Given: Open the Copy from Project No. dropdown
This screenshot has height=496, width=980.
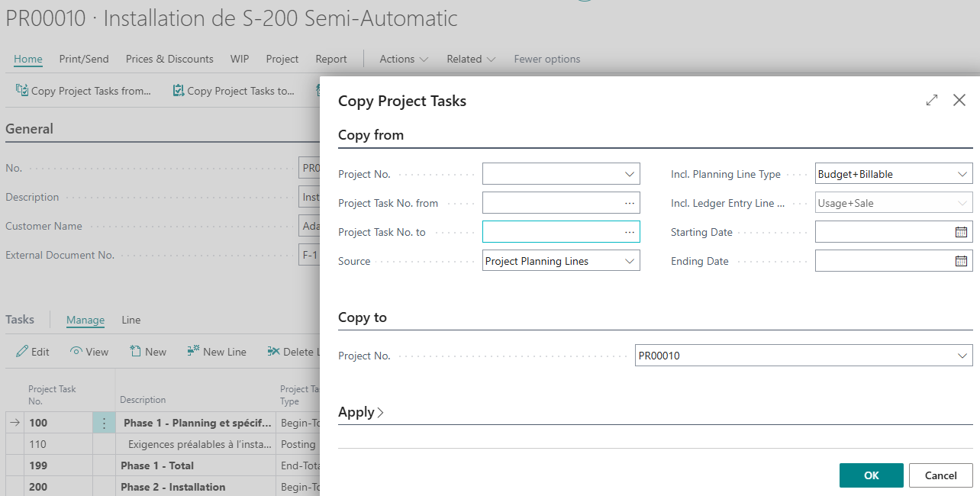Looking at the screenshot, I should point(630,174).
